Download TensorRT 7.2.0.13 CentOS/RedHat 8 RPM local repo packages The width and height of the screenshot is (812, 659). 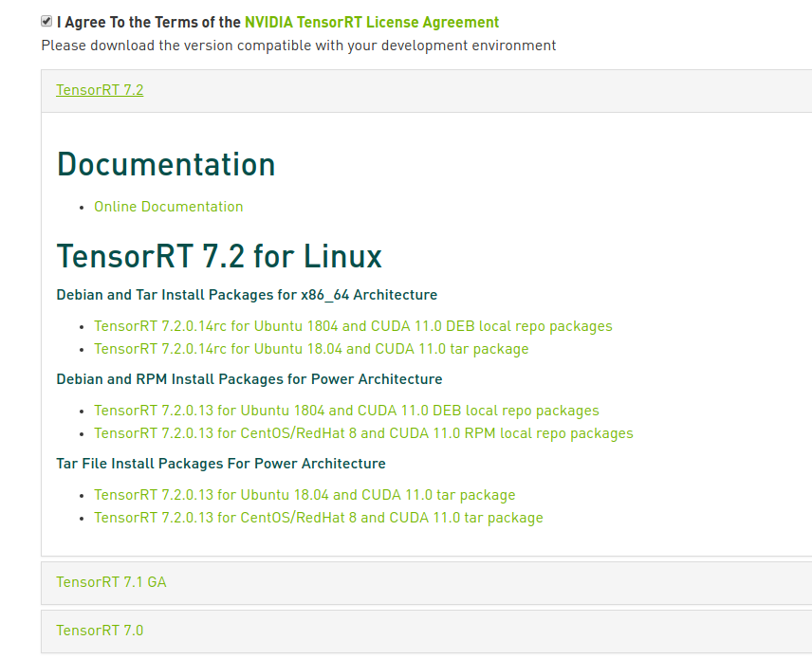click(x=363, y=433)
